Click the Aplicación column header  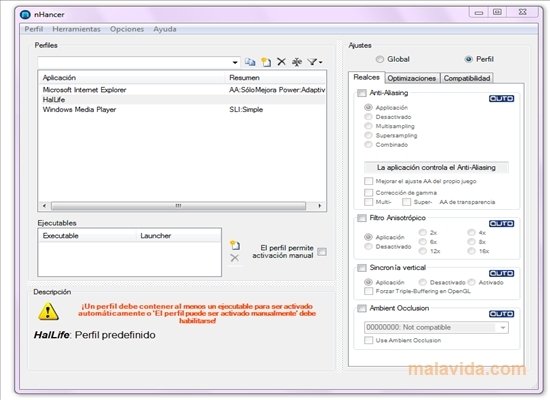point(132,78)
